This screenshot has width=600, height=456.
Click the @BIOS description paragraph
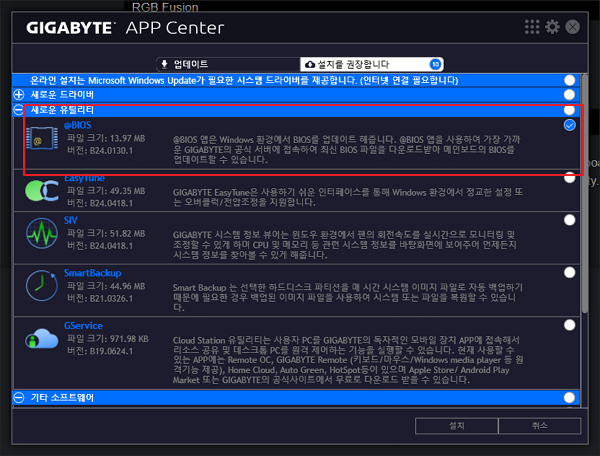point(347,150)
